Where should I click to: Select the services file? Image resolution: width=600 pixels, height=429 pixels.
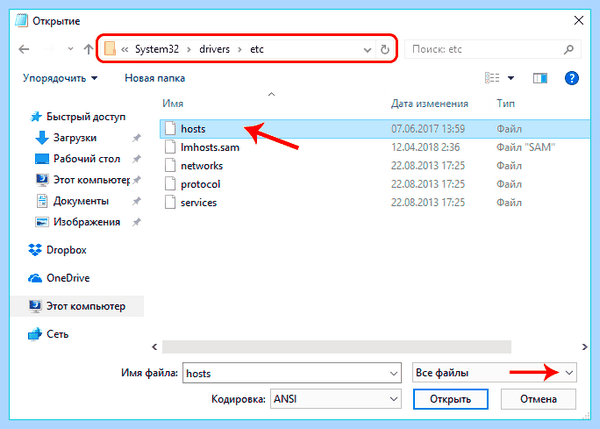point(374,202)
